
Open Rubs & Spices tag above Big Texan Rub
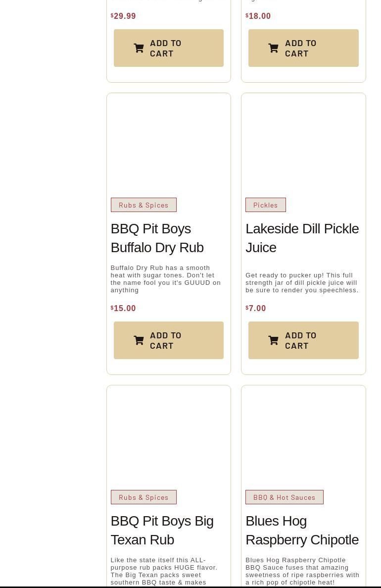(x=143, y=497)
